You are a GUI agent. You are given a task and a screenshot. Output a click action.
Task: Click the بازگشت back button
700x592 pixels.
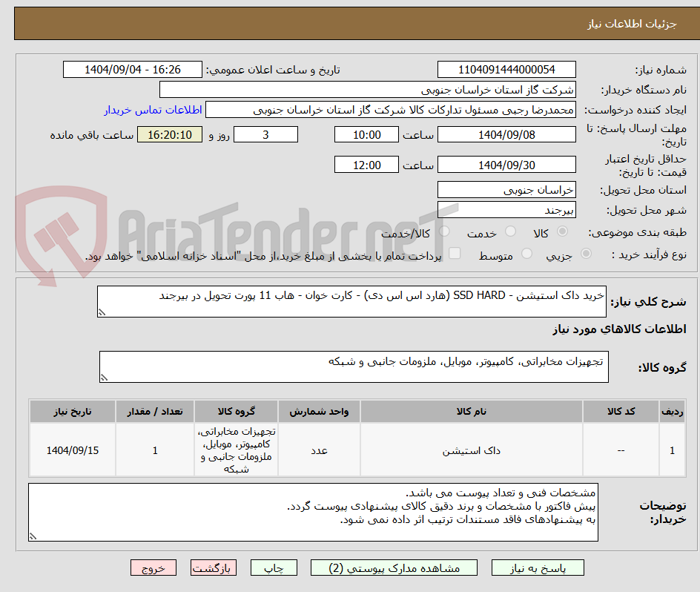(x=214, y=568)
